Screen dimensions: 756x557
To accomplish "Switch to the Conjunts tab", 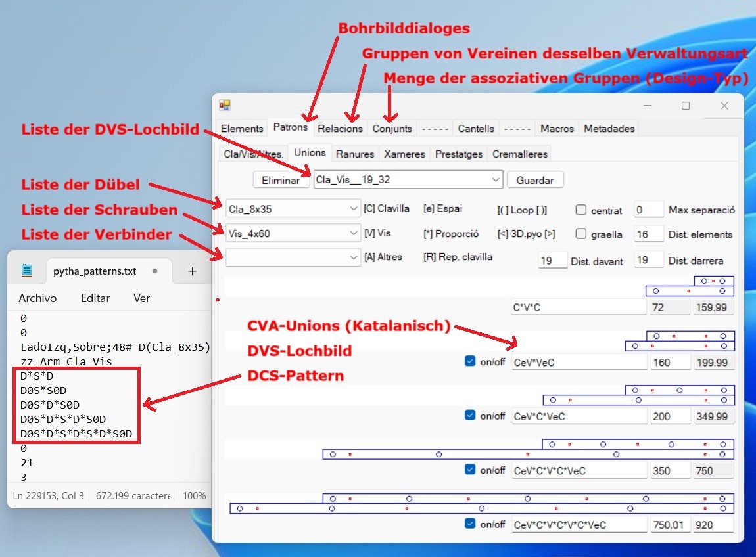I will 392,129.
